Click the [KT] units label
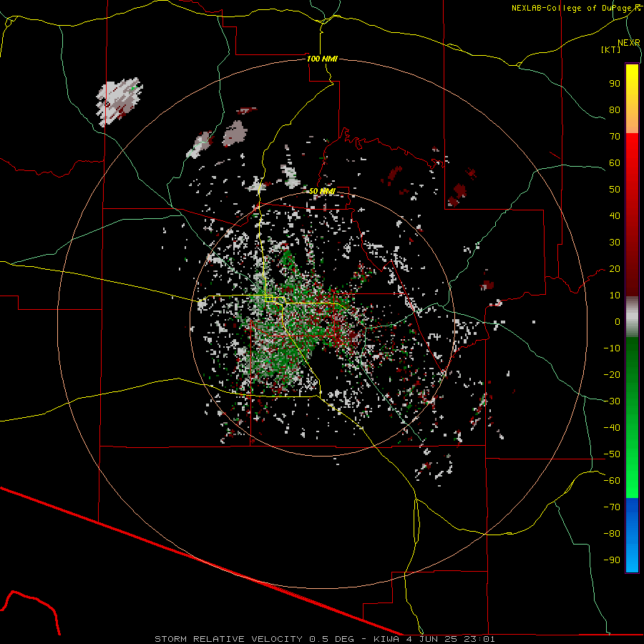Screen dimensions: 644x644 click(611, 50)
